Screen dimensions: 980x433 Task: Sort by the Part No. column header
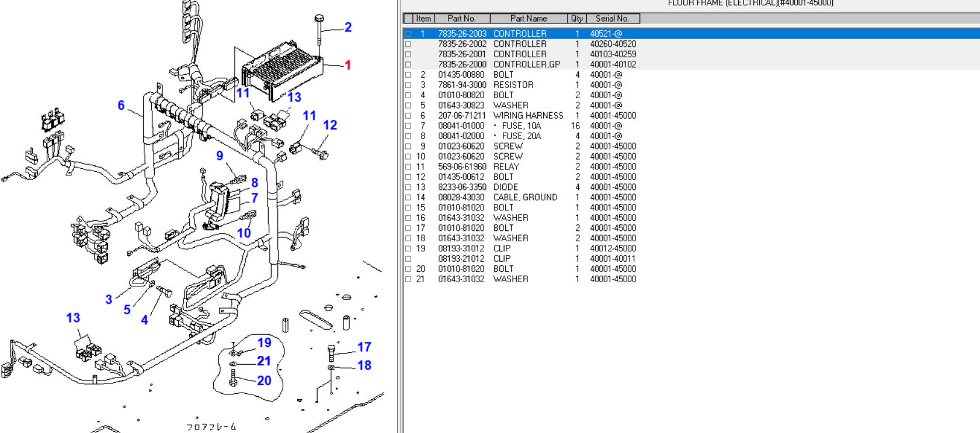461,19
